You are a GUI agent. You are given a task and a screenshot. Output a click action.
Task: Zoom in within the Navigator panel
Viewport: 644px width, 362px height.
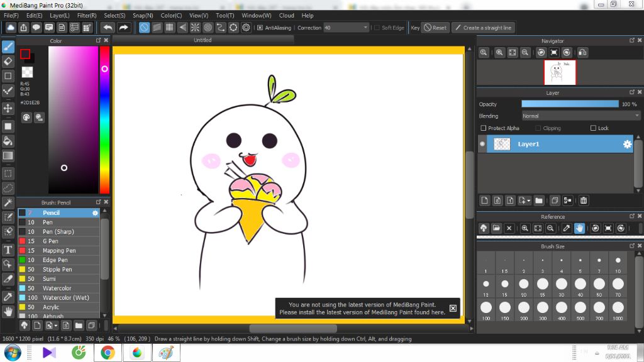(499, 53)
